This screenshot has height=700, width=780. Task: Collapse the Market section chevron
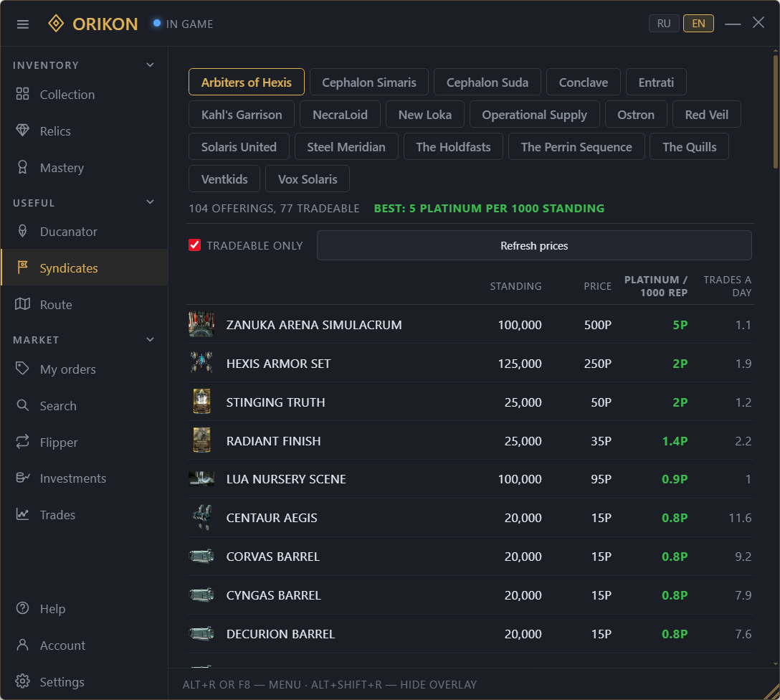(x=150, y=340)
